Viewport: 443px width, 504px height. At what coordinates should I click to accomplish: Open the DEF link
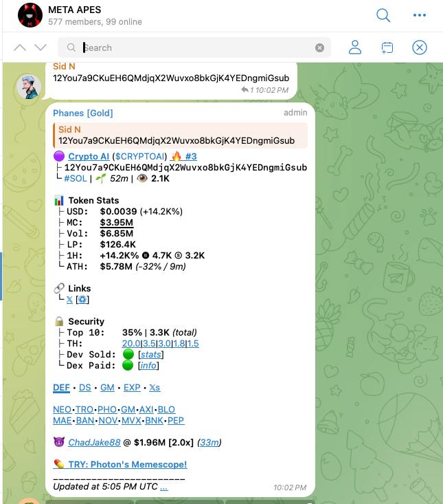click(x=61, y=388)
